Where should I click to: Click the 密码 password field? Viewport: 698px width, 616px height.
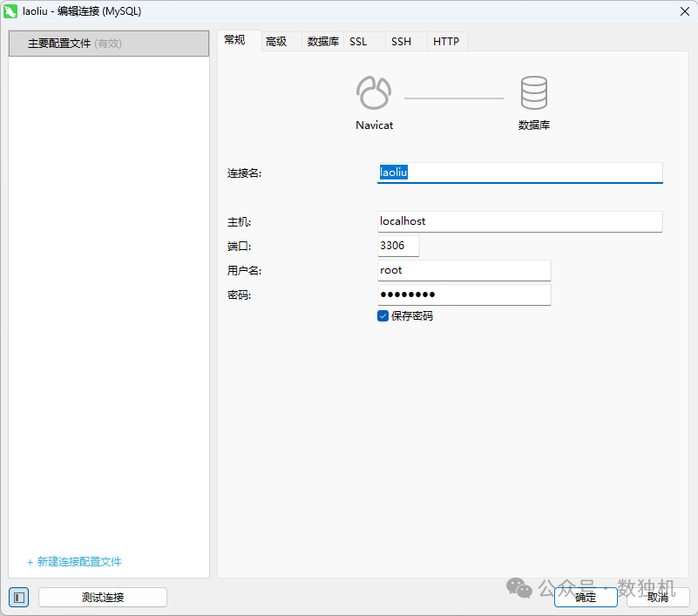click(x=464, y=294)
